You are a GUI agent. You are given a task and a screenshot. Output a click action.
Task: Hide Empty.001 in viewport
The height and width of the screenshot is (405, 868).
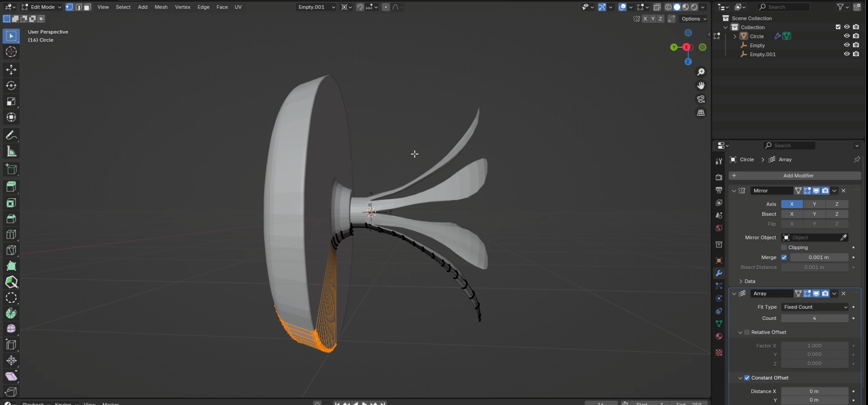847,54
